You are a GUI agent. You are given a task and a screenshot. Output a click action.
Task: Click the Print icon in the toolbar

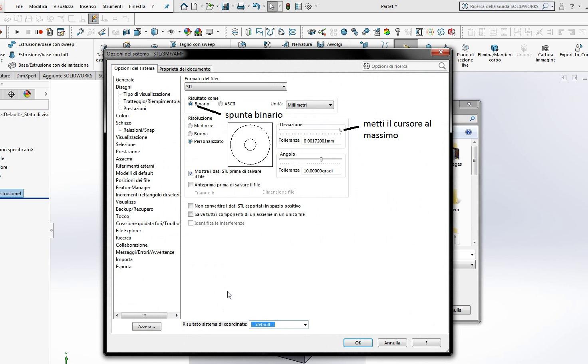click(x=241, y=6)
